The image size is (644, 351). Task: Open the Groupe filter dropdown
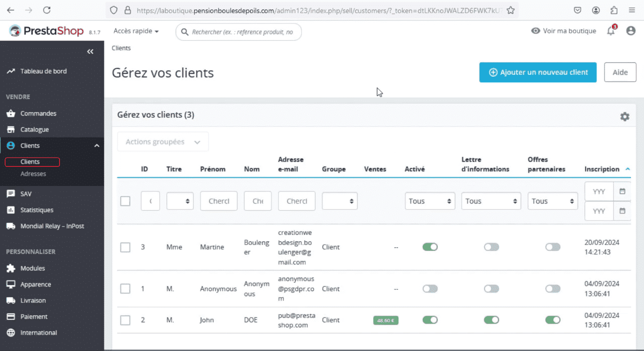(339, 201)
